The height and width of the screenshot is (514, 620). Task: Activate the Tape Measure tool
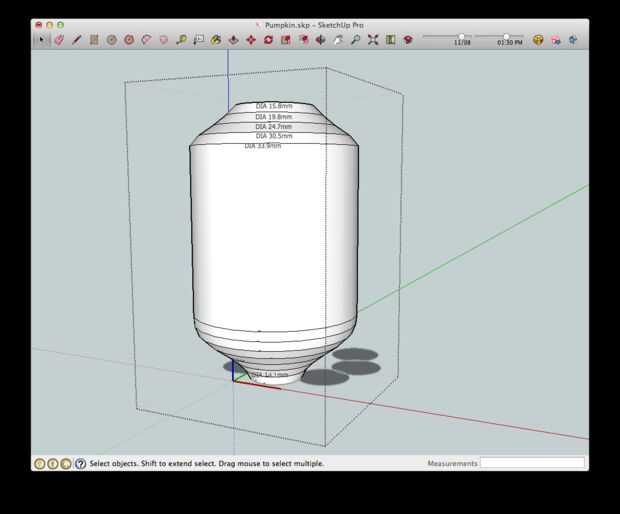[181, 40]
